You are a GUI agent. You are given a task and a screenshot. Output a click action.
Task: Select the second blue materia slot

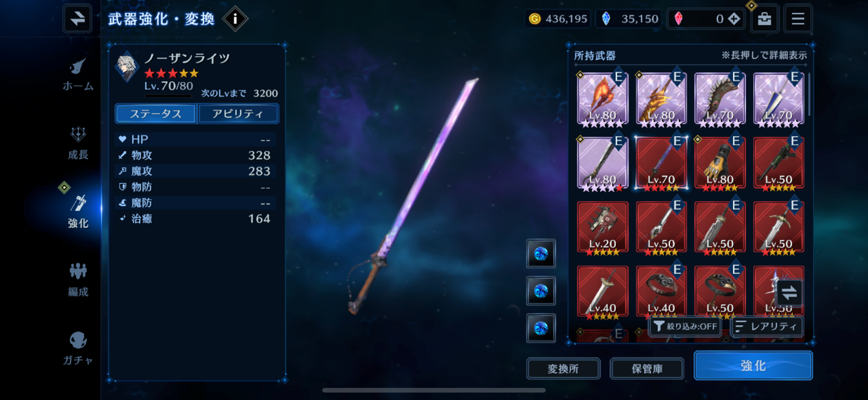pos(541,291)
